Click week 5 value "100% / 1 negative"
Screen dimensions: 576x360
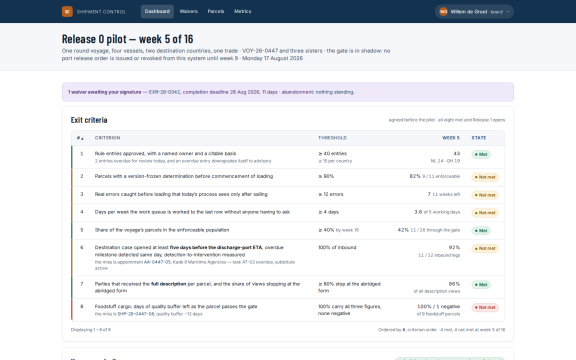[x=439, y=306]
